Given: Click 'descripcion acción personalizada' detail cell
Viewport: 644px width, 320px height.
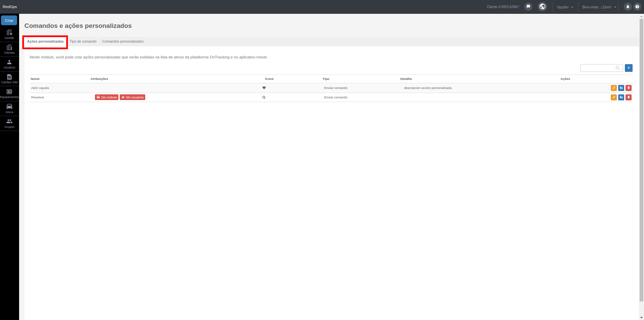Looking at the screenshot, I should [x=428, y=88].
